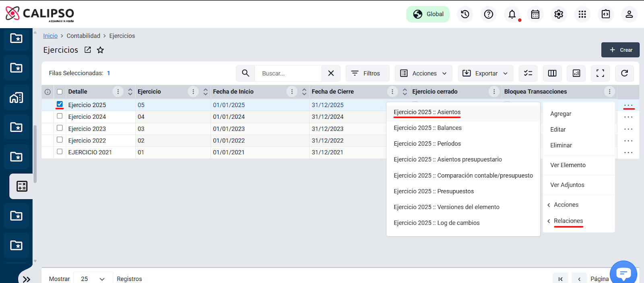Image resolution: width=644 pixels, height=283 pixels.
Task: Check the EJERCICIO 2021 row checkbox
Action: (x=60, y=152)
